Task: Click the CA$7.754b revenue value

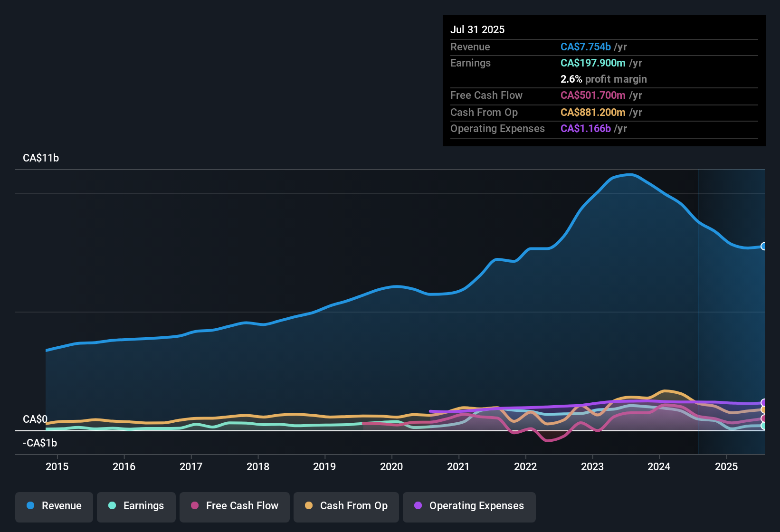Action: 585,47
